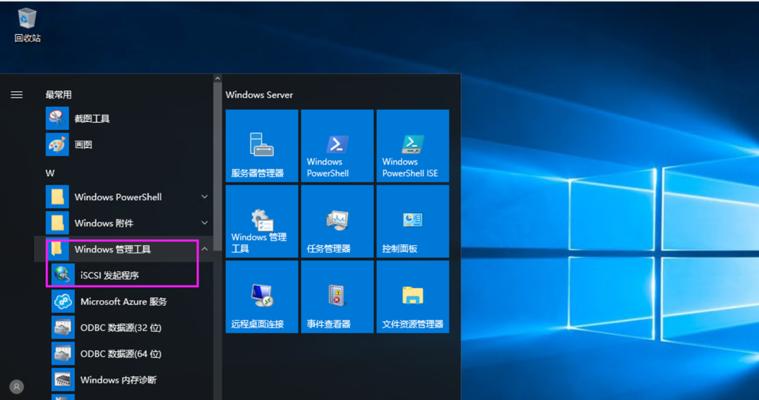Open the Windows 附件 folder
Screen dimensions: 759x400
pyautogui.click(x=128, y=223)
